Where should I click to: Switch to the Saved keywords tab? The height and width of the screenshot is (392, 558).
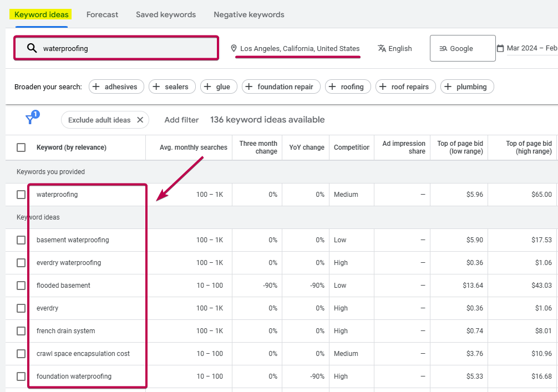(166, 14)
